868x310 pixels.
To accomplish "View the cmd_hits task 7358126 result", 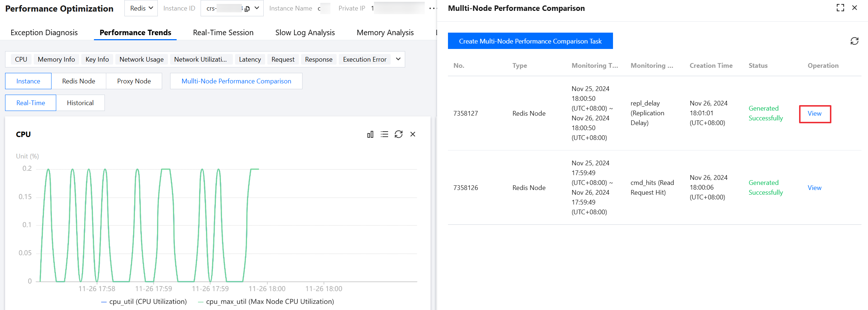I will 814,188.
